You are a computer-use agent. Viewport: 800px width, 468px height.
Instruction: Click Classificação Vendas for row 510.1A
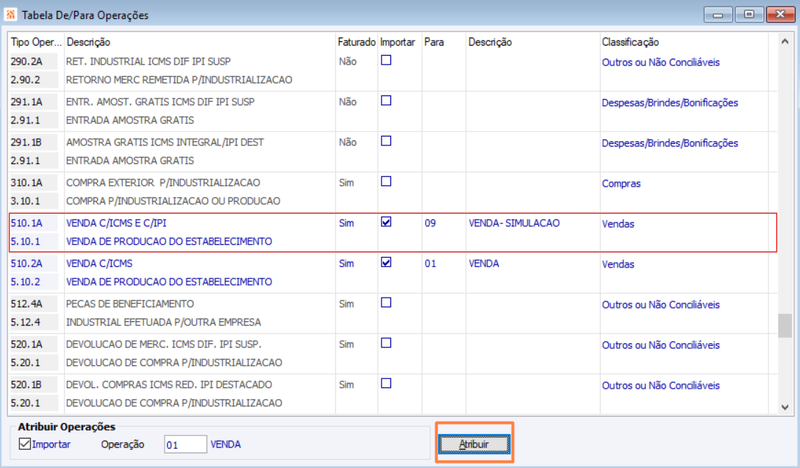click(618, 224)
